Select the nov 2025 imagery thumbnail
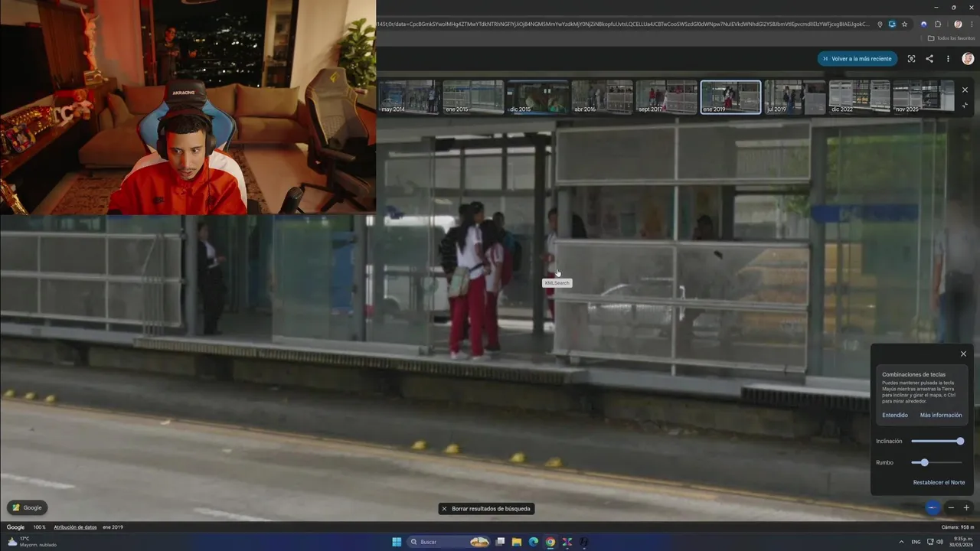This screenshot has width=980, height=551. [x=923, y=97]
